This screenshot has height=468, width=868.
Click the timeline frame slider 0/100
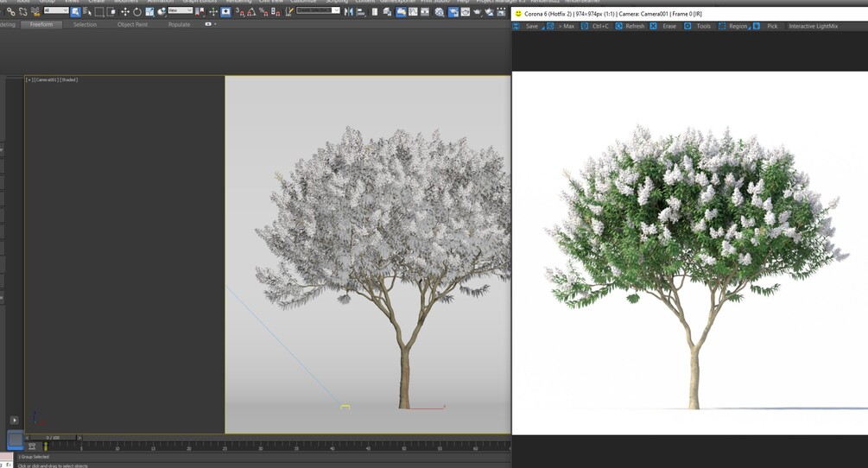[53, 438]
